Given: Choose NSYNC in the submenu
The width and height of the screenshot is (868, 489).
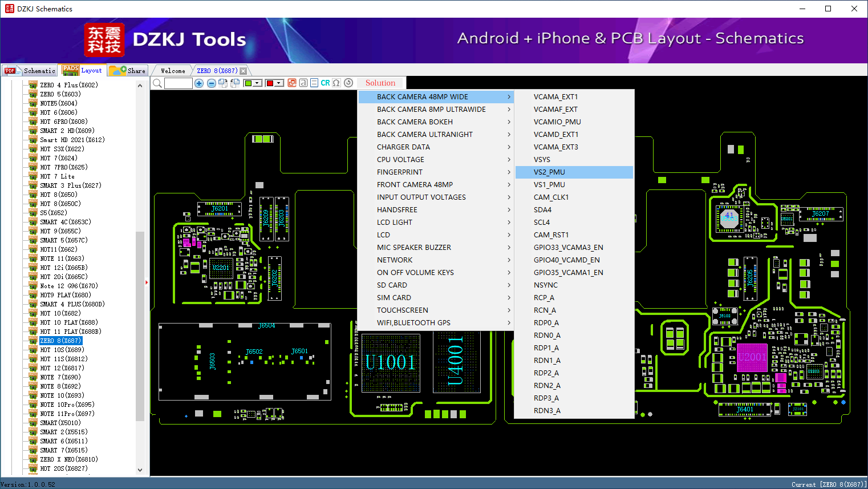Looking at the screenshot, I should [x=574, y=285].
